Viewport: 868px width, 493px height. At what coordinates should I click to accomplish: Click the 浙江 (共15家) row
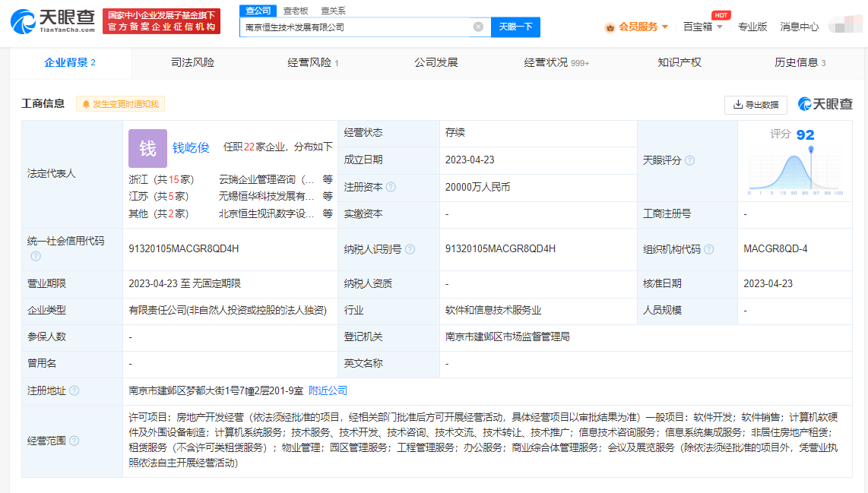pos(161,179)
